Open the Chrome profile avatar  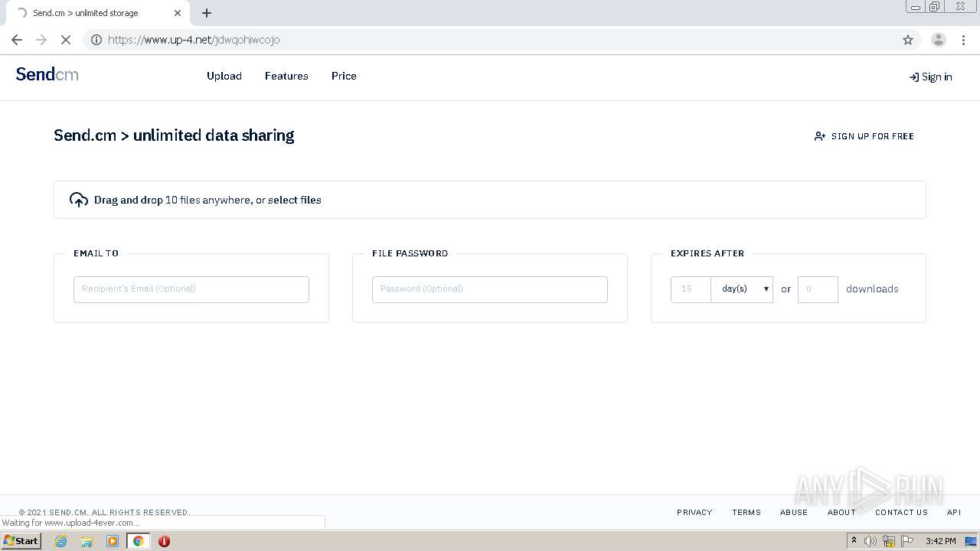pyautogui.click(x=939, y=40)
